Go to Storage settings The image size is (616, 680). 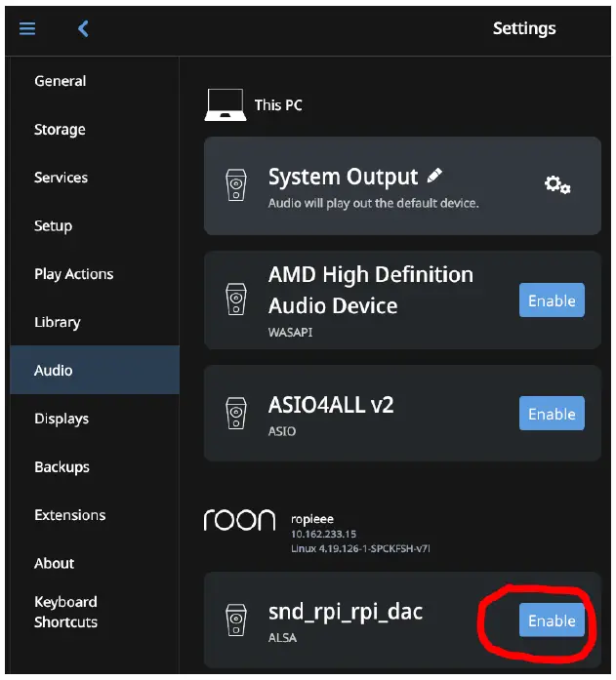click(60, 130)
